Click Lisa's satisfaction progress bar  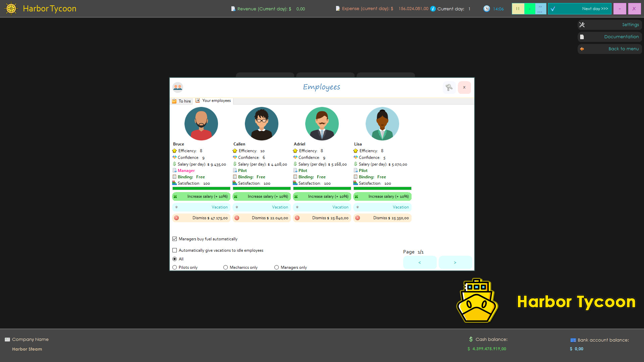pos(382,188)
